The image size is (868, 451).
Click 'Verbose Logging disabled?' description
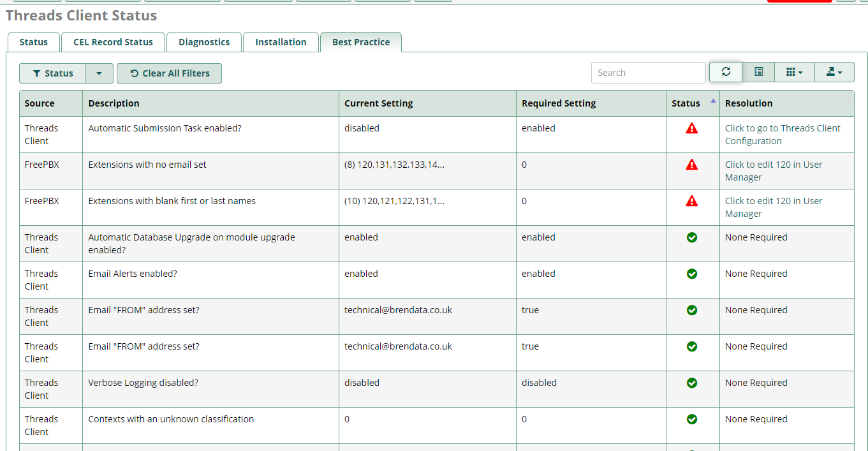pos(143,383)
